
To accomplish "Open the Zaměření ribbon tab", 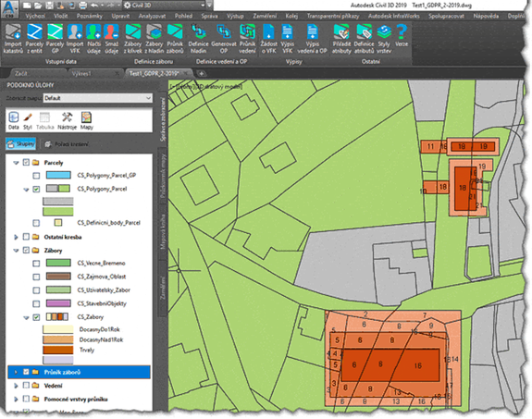I will (265, 16).
